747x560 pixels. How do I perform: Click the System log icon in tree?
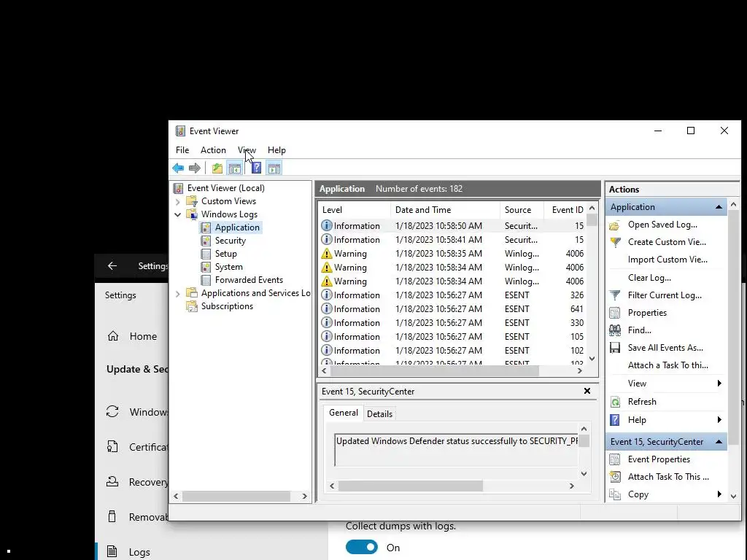206,267
